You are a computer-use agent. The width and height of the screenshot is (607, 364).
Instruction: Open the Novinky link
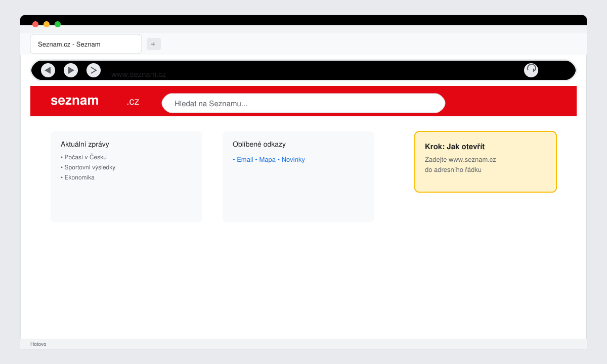(293, 160)
